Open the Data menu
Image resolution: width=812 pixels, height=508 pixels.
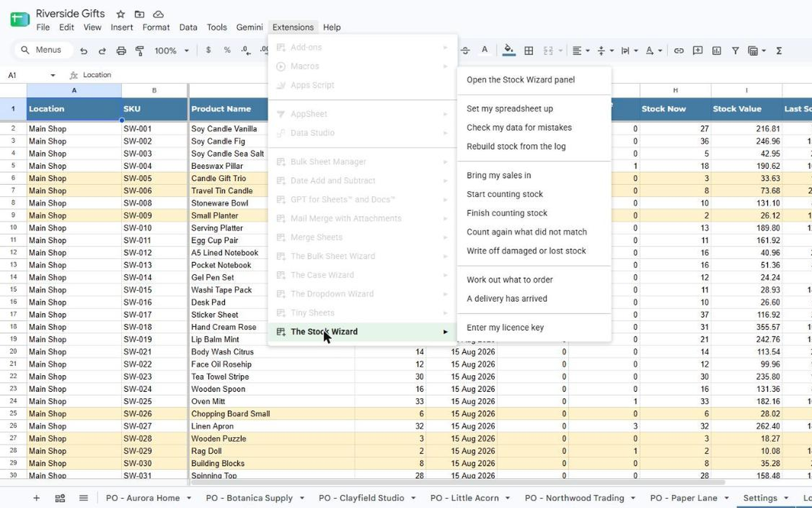pos(188,27)
